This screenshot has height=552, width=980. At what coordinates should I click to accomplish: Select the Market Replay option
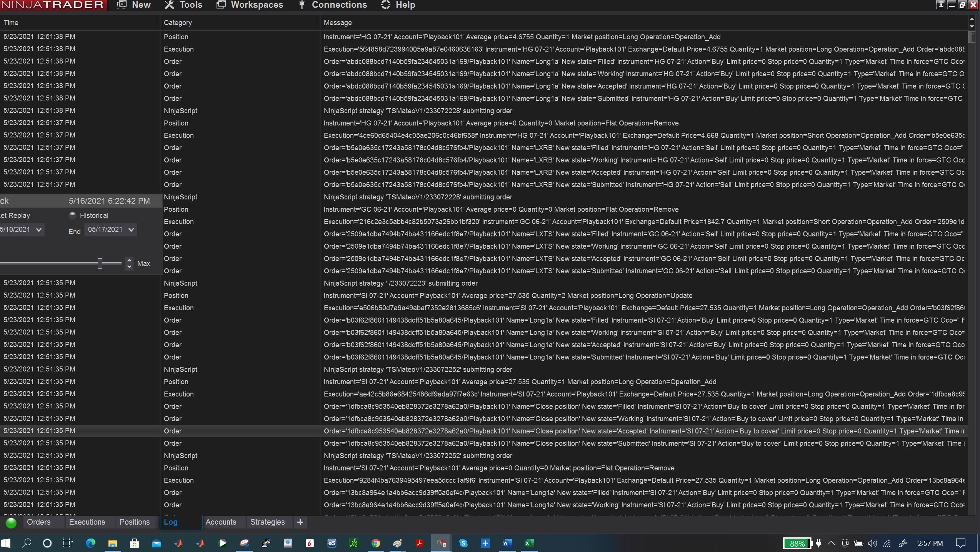coord(15,216)
